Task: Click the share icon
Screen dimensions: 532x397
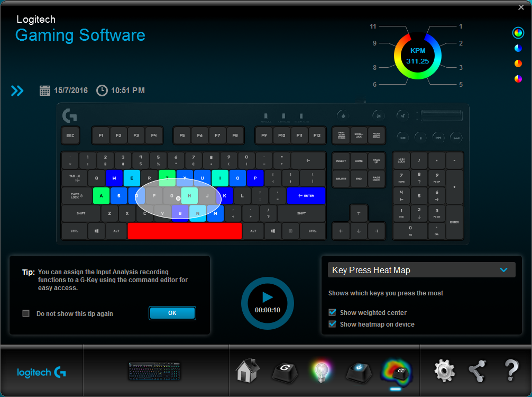Action: pyautogui.click(x=478, y=371)
